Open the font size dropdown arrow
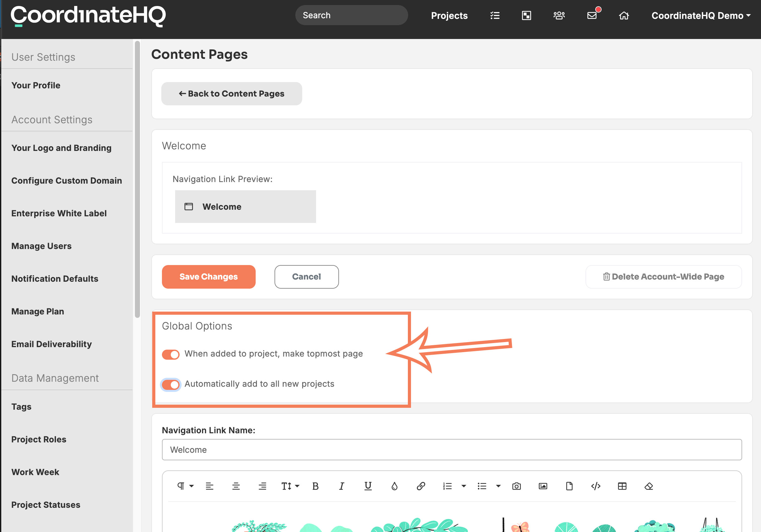761x532 pixels. [x=297, y=486]
